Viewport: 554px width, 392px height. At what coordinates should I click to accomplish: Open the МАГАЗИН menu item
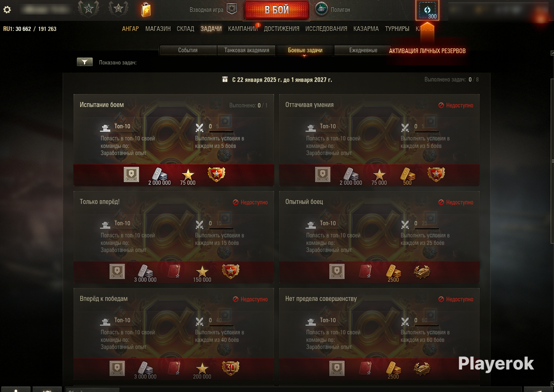(158, 29)
